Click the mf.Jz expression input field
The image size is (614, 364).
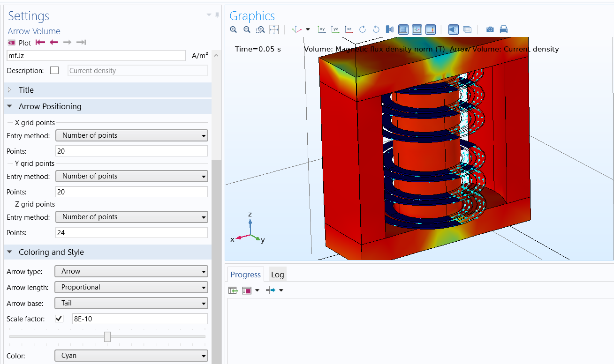point(96,56)
